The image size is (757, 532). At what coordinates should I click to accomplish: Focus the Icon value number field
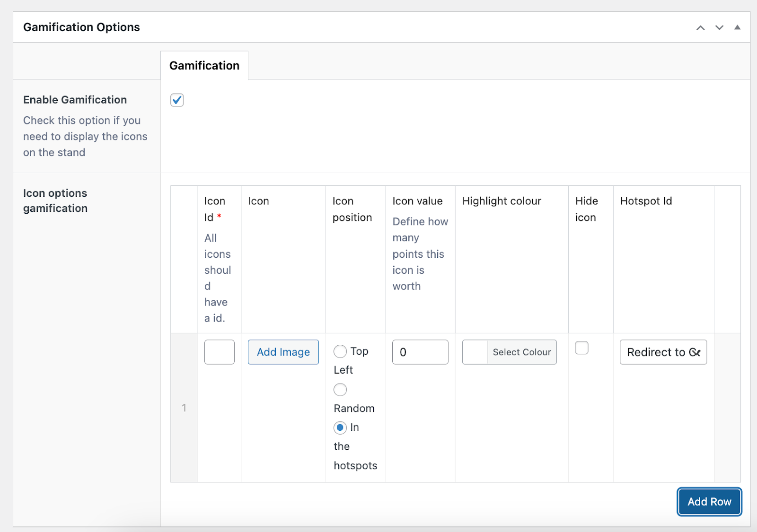pyautogui.click(x=420, y=352)
